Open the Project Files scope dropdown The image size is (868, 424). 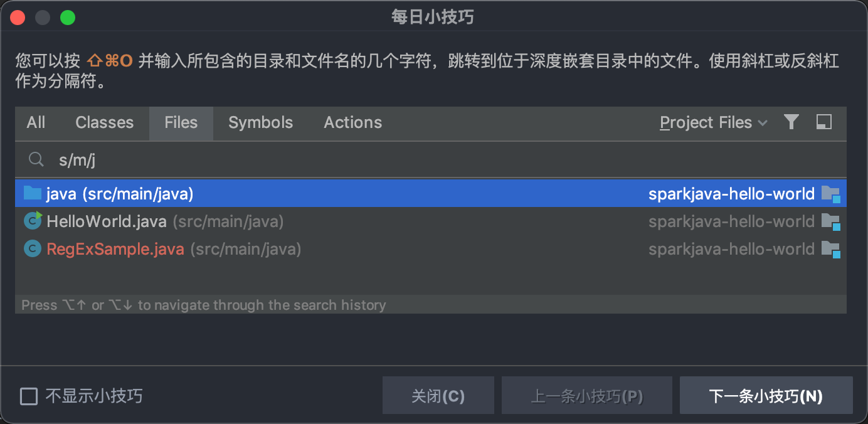pyautogui.click(x=713, y=123)
